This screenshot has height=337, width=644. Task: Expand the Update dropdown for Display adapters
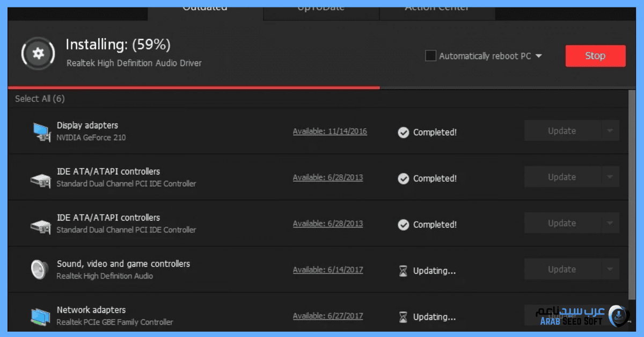(611, 130)
